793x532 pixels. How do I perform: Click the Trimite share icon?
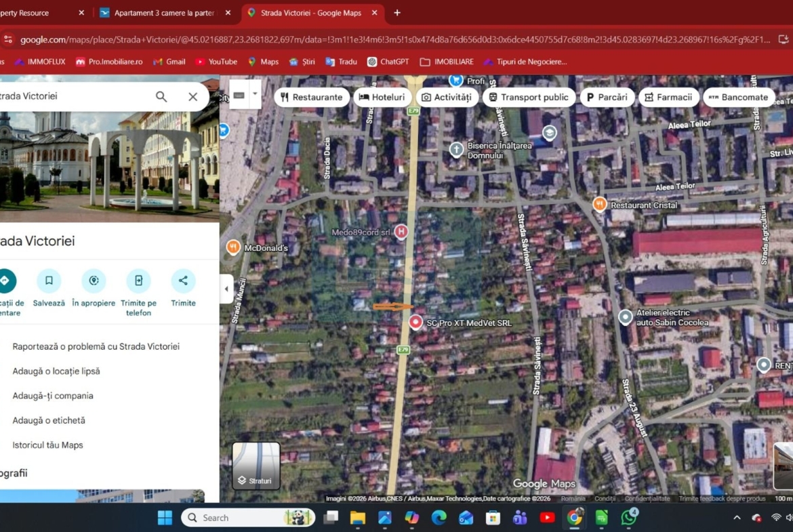click(183, 281)
